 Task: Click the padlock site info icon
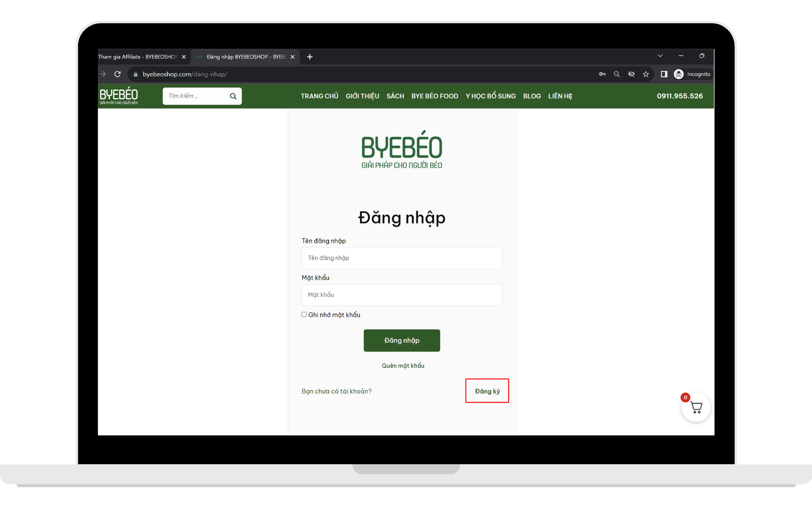135,74
